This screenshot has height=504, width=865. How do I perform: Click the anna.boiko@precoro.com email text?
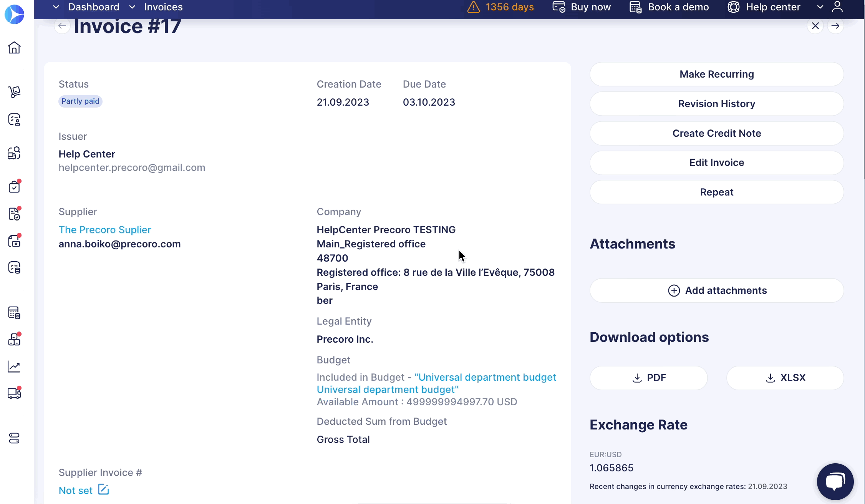[x=119, y=244]
